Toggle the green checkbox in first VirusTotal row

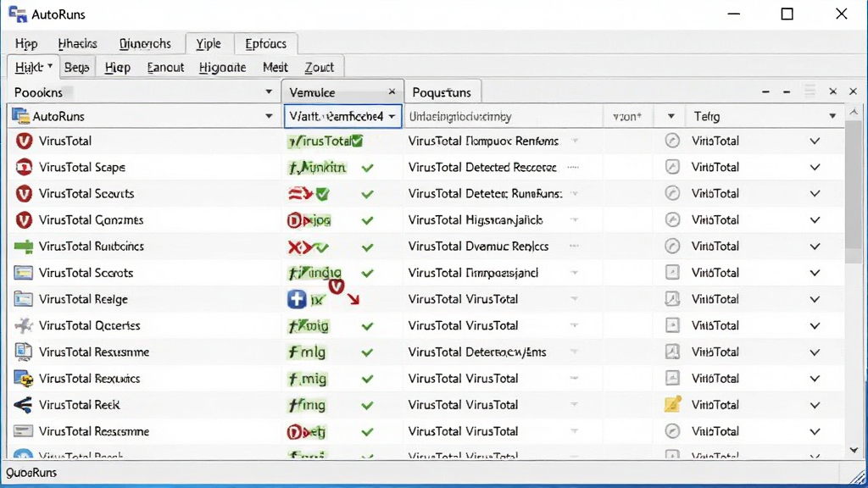click(x=358, y=141)
